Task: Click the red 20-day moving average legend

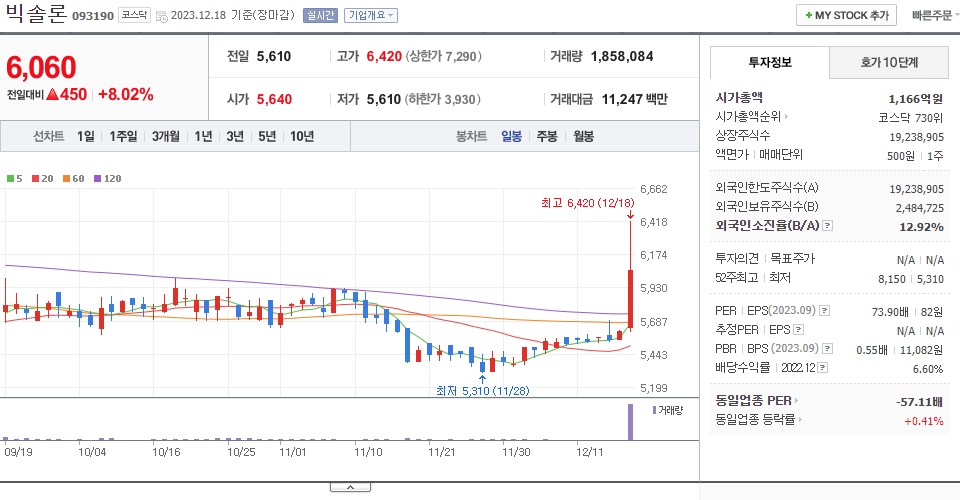Action: (x=43, y=179)
